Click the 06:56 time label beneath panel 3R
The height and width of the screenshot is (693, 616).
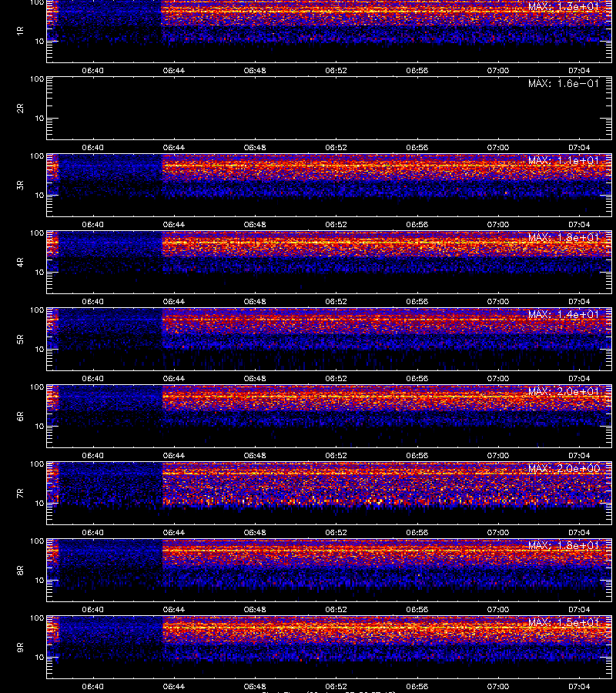tap(417, 225)
